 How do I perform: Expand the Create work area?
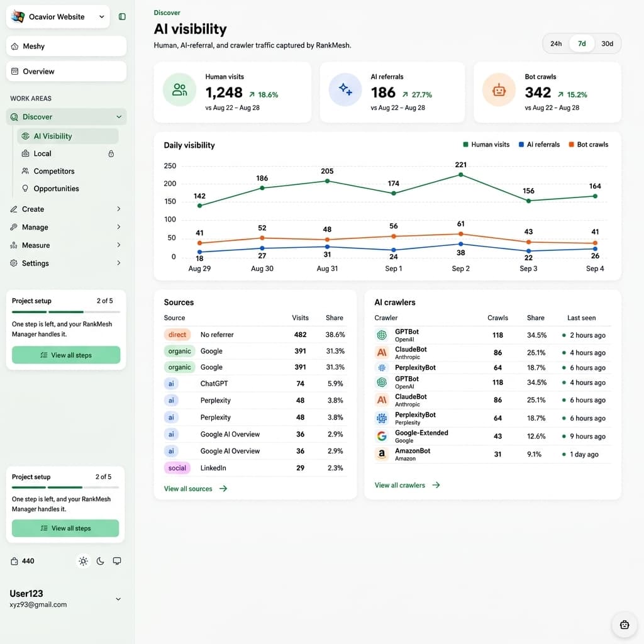[66, 209]
